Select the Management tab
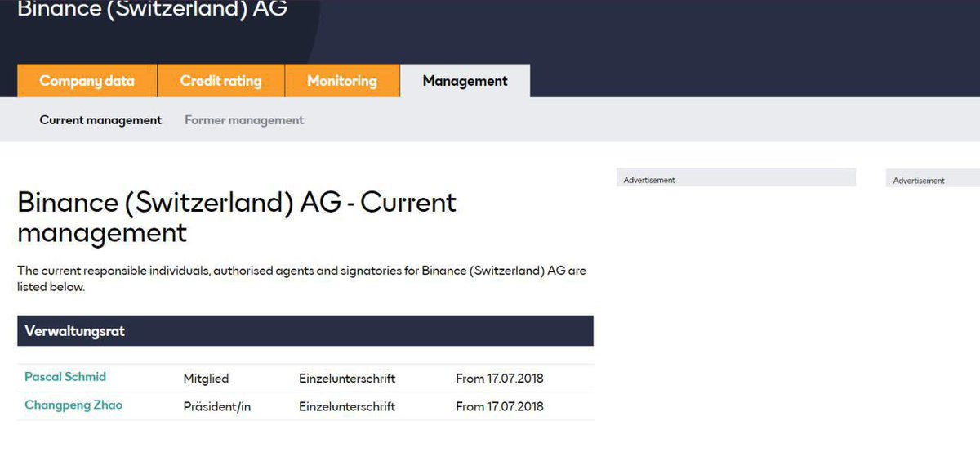Image resolution: width=980 pixels, height=457 pixels. click(465, 81)
